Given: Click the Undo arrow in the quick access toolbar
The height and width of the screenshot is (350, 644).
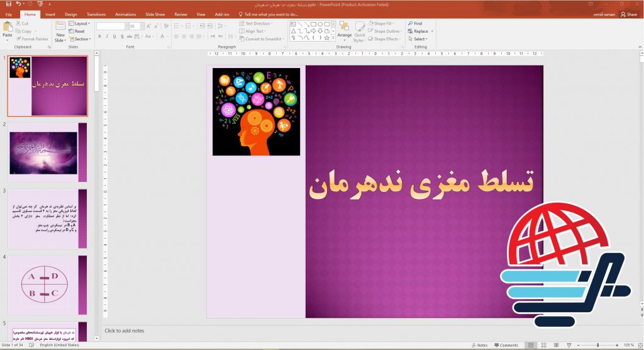Looking at the screenshot, I should click(x=18, y=4).
